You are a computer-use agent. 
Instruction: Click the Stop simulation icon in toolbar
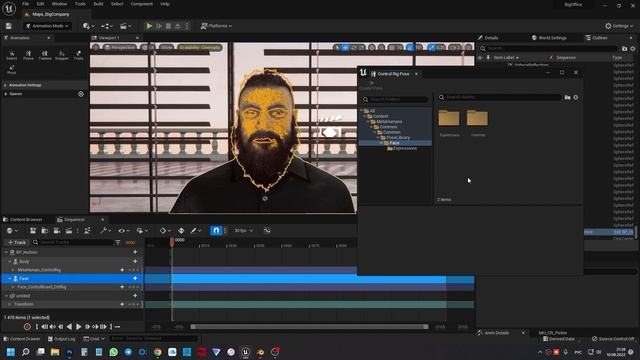(x=168, y=26)
